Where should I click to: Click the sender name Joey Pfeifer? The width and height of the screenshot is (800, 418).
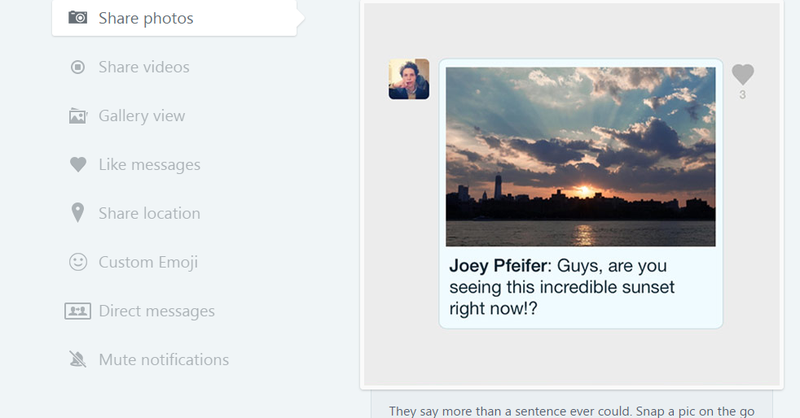pyautogui.click(x=500, y=266)
